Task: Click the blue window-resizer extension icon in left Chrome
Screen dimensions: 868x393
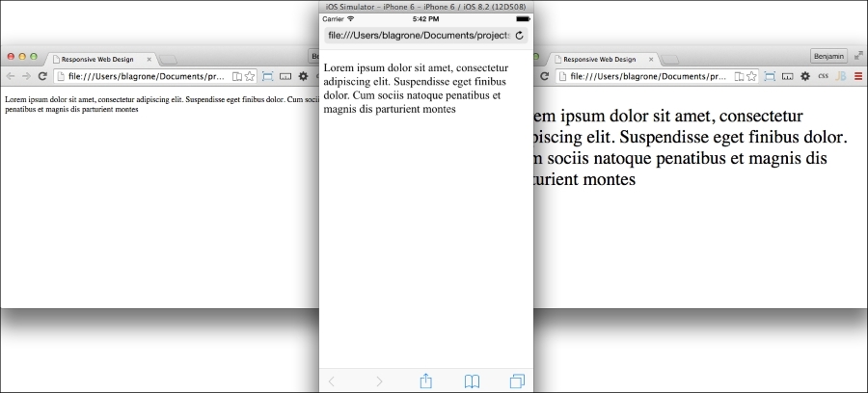Action: (268, 76)
